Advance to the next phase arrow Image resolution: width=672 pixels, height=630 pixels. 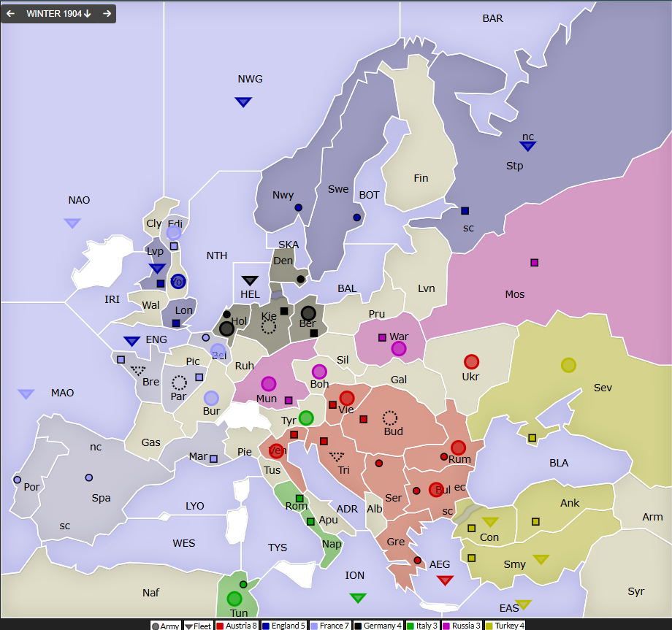click(x=107, y=14)
